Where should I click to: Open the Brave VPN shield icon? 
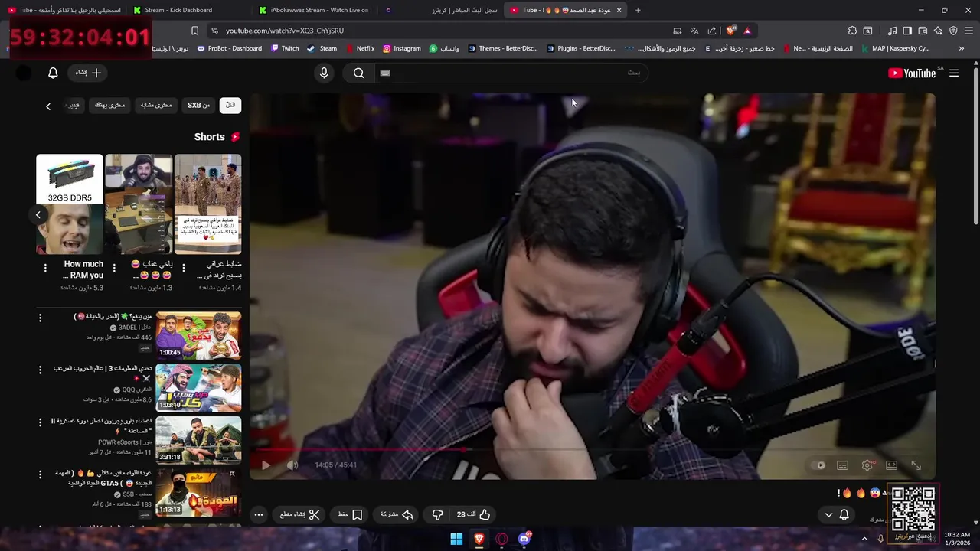point(953,31)
